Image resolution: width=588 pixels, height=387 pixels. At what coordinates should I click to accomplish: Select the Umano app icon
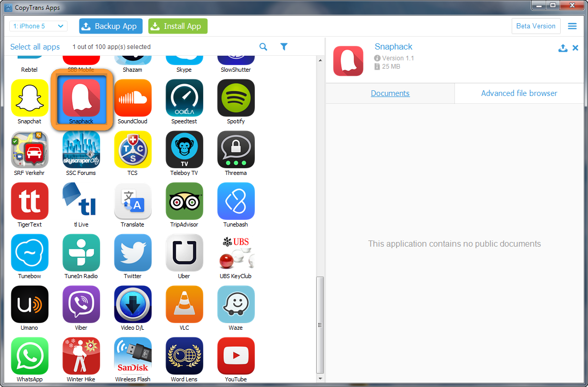pyautogui.click(x=29, y=304)
